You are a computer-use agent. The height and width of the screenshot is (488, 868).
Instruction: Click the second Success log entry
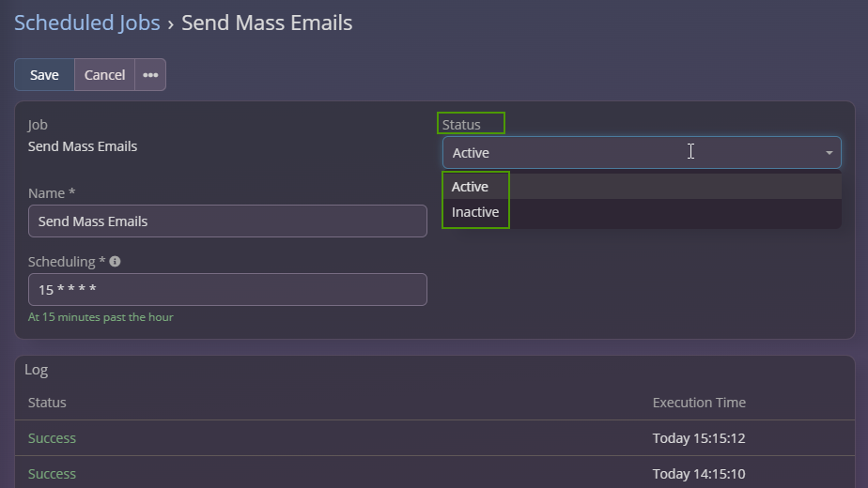(52, 474)
